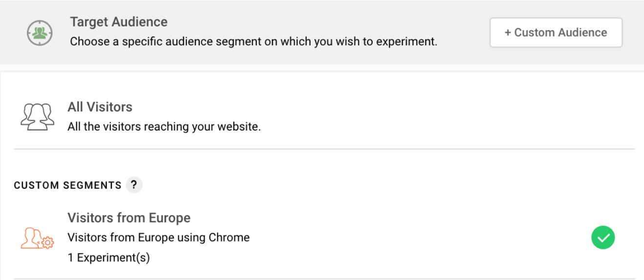Click the green selected checkmark icon
Image resolution: width=644 pixels, height=280 pixels.
[603, 238]
